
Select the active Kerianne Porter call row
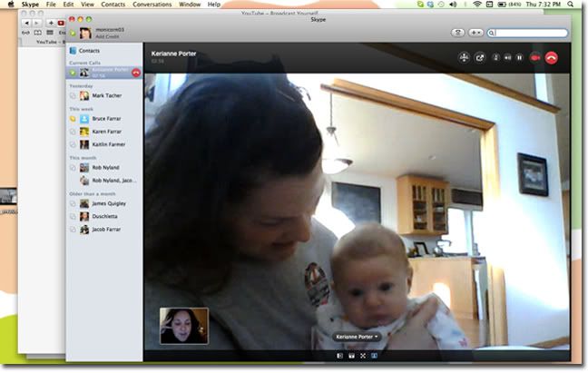(x=104, y=73)
